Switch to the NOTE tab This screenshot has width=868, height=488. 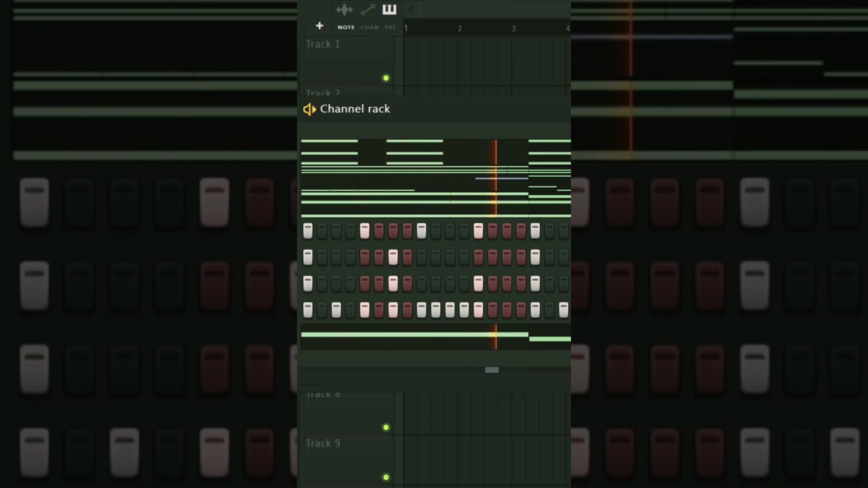[346, 27]
